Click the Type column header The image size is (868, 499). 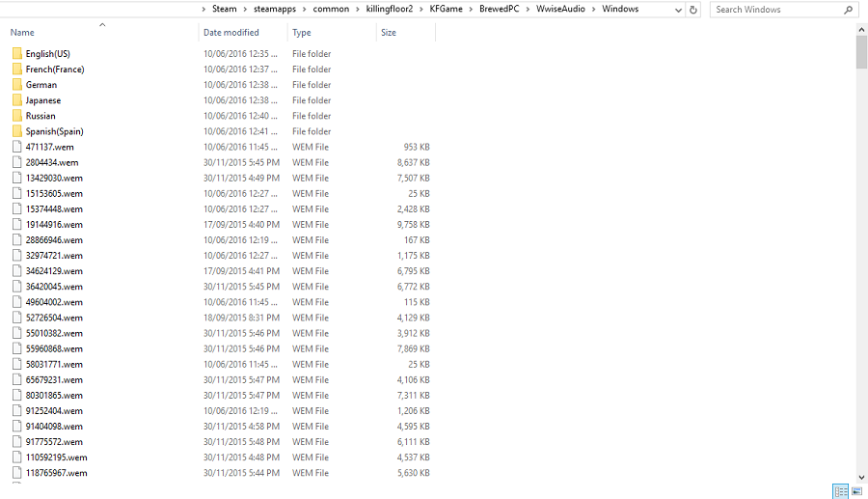click(302, 33)
